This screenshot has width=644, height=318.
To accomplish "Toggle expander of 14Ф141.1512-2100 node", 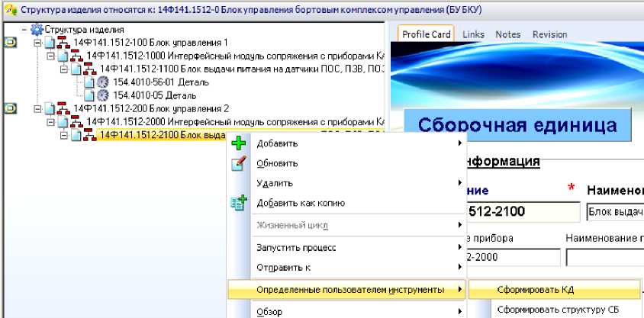I will [63, 135].
